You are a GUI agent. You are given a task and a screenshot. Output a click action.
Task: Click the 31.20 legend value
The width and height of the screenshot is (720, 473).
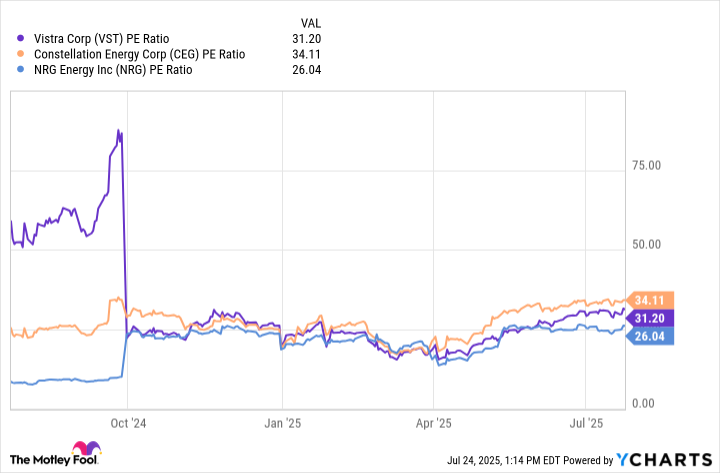click(x=306, y=39)
